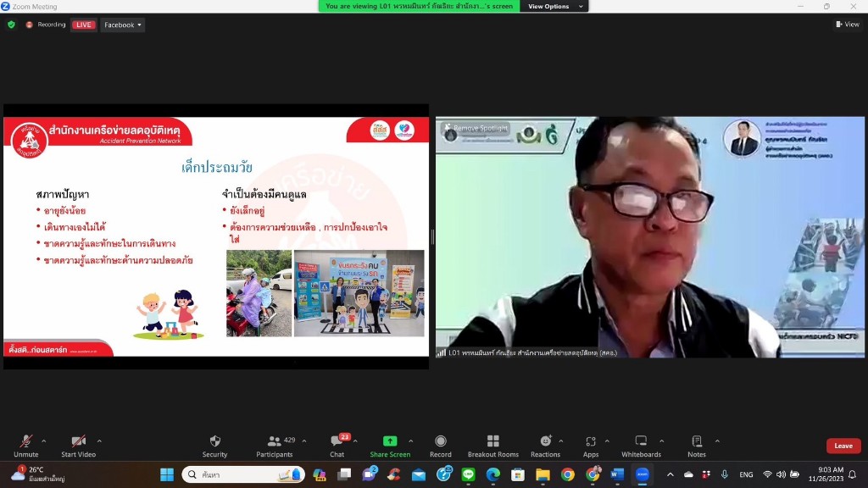868x488 pixels.
Task: Open the View layout menu
Action: [848, 24]
